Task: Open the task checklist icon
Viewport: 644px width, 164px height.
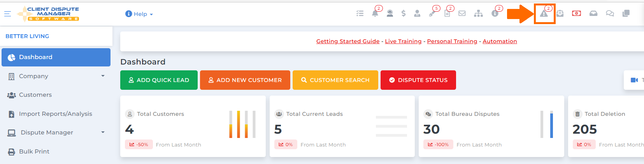Action: [x=360, y=14]
